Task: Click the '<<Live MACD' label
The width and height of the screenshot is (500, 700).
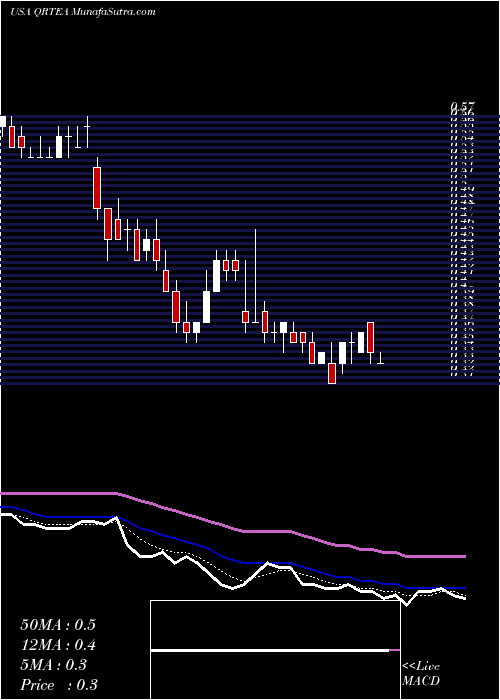Action: (421, 674)
